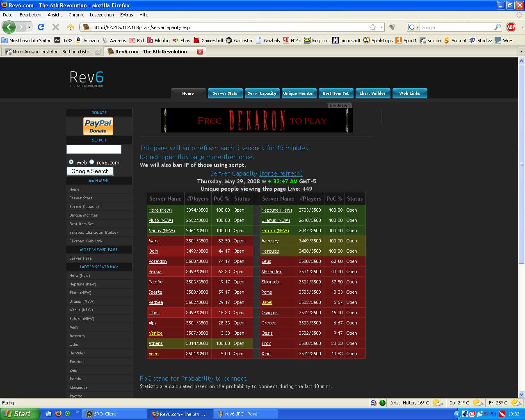Open the Windows Start menu
Viewport: 525px width, 420px height.
point(20,414)
